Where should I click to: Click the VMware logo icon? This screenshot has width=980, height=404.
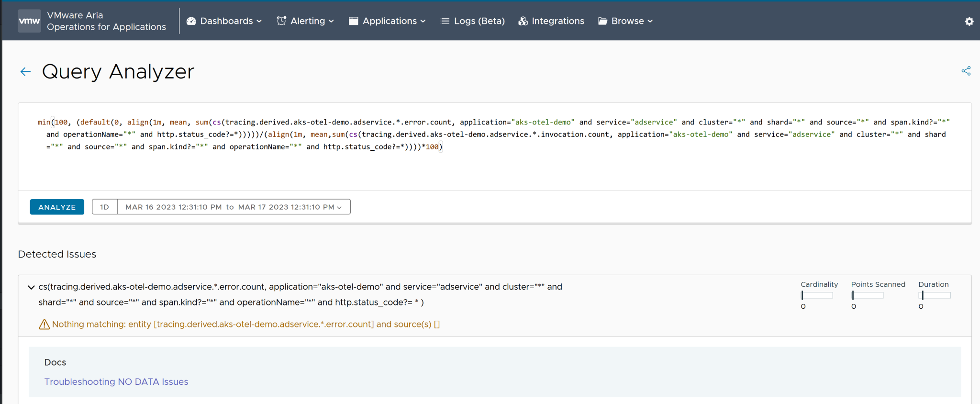29,21
